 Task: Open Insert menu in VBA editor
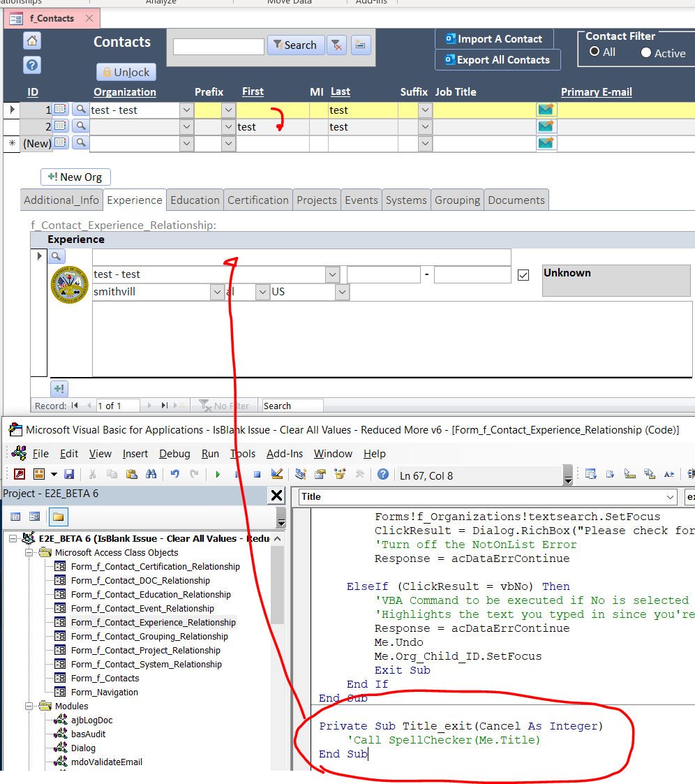pyautogui.click(x=135, y=454)
